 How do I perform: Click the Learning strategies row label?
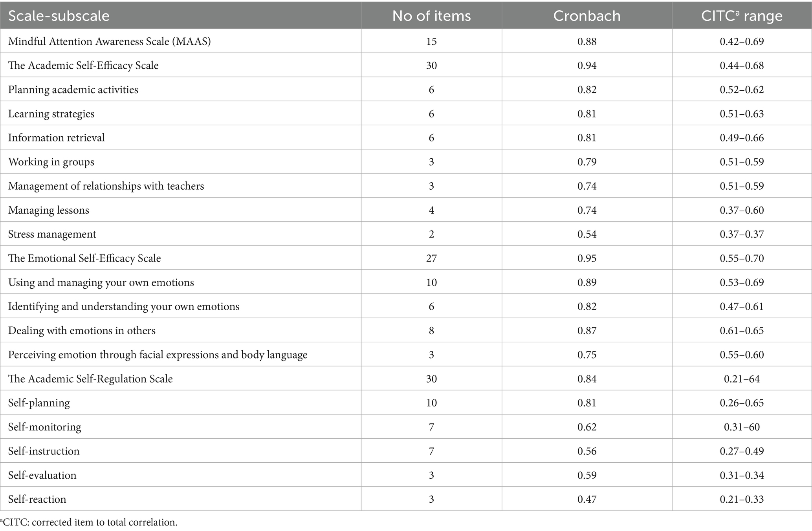[51, 114]
